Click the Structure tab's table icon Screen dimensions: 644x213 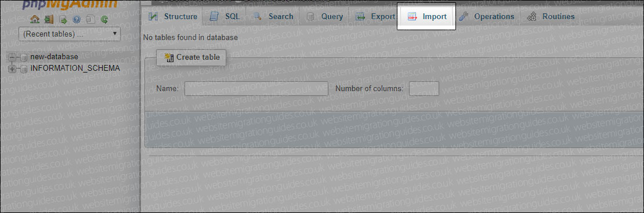pos(153,17)
